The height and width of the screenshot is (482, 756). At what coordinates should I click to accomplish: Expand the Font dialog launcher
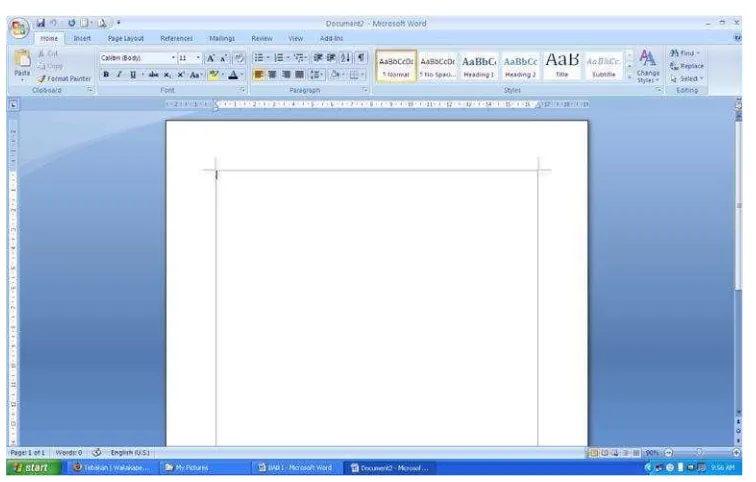(x=243, y=90)
